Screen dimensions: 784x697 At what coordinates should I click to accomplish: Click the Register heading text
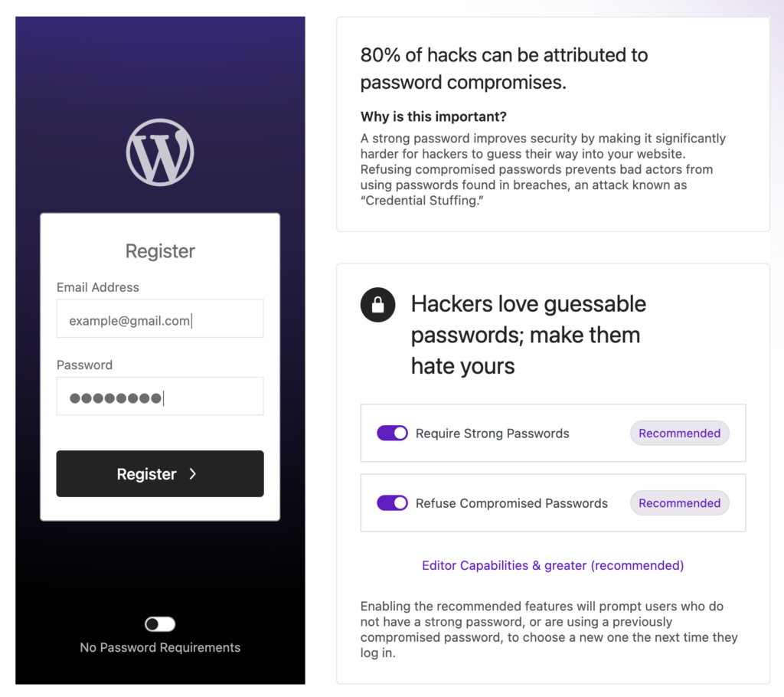160,251
